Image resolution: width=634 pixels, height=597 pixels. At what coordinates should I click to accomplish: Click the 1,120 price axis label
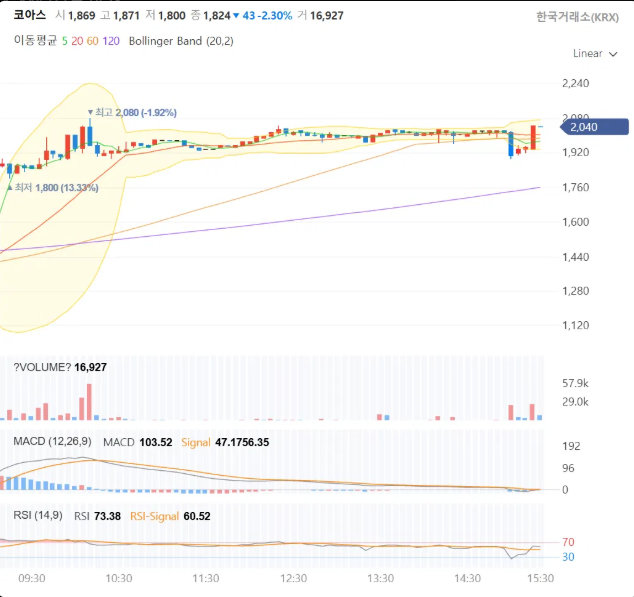576,325
